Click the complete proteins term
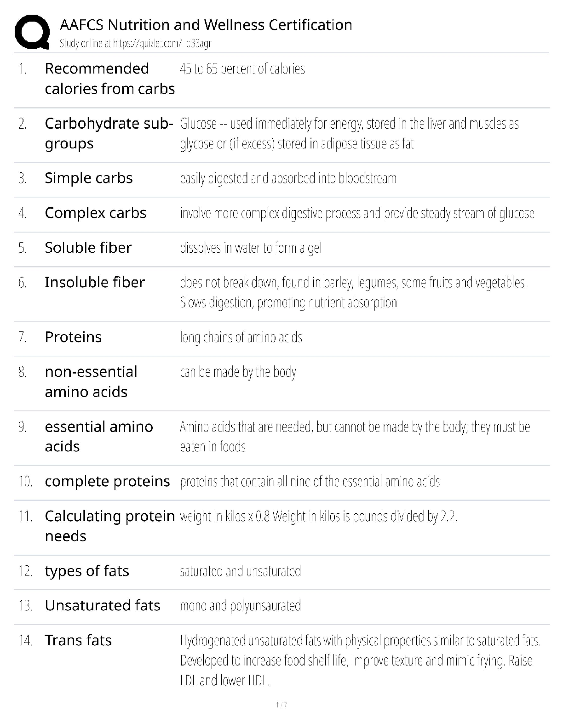 click(x=107, y=481)
